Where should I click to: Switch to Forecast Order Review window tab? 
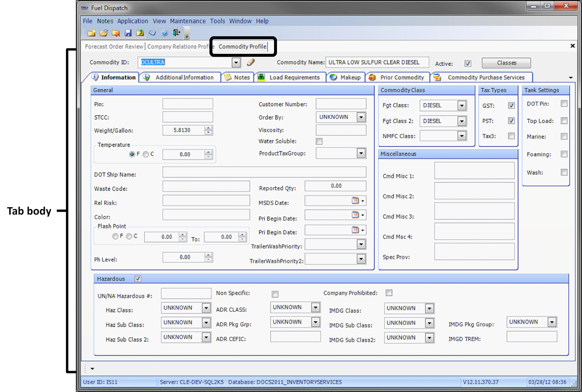pos(114,47)
